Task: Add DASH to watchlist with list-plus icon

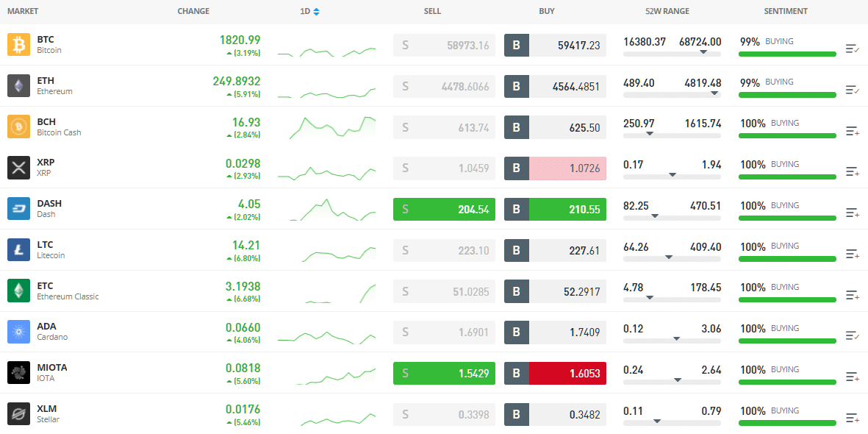Action: [x=853, y=213]
